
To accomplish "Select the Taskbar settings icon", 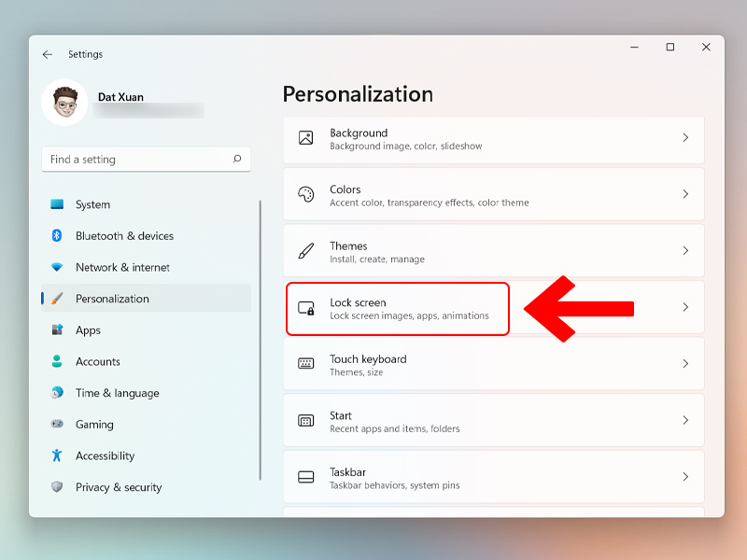I will pyautogui.click(x=304, y=476).
